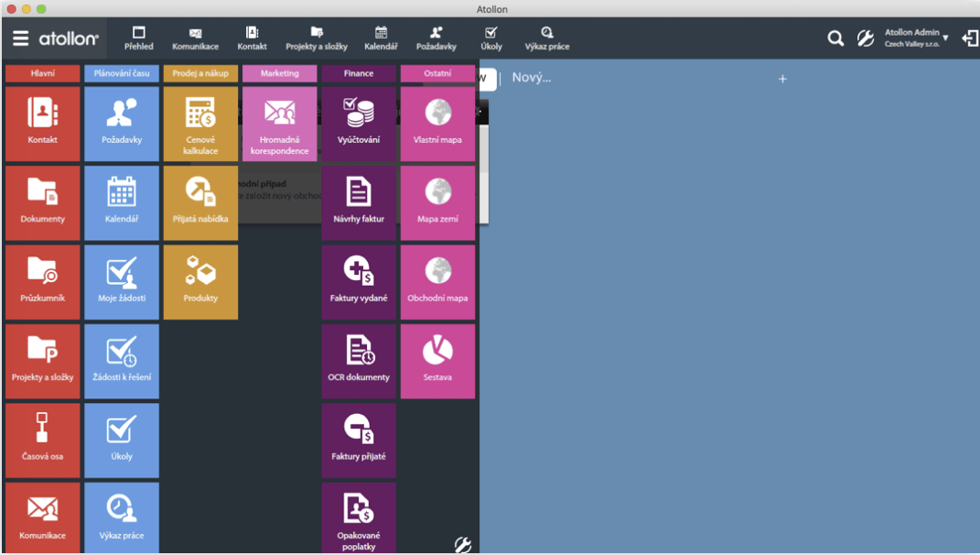Viewport: 980px width, 555px height.
Task: Toggle the hamburger main menu
Action: (20, 38)
